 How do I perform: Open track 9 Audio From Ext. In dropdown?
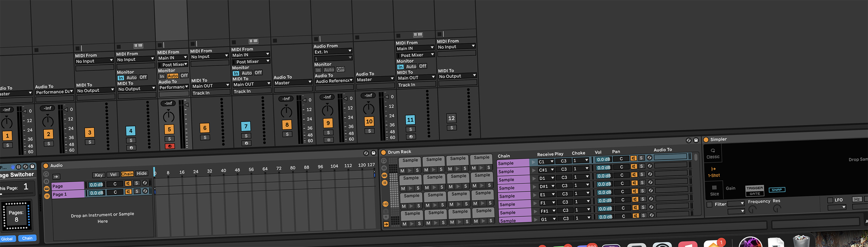coord(333,52)
